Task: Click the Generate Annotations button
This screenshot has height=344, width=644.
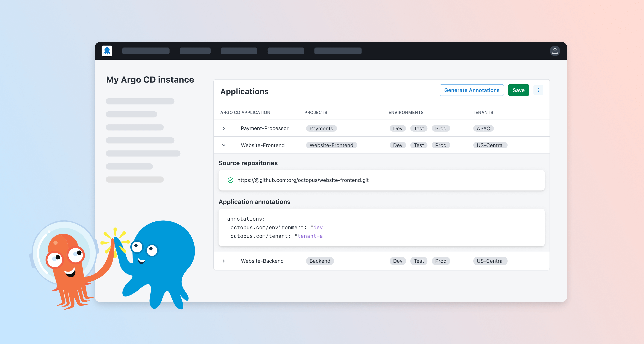Action: point(471,90)
